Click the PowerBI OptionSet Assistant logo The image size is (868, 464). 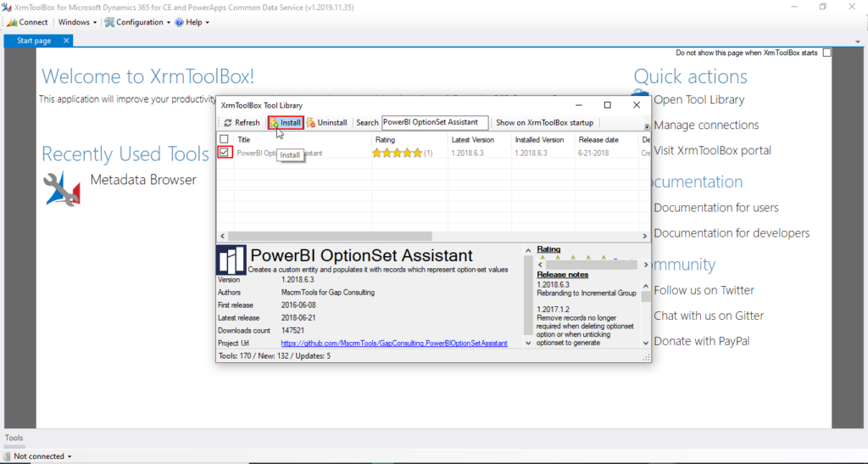coord(231,260)
